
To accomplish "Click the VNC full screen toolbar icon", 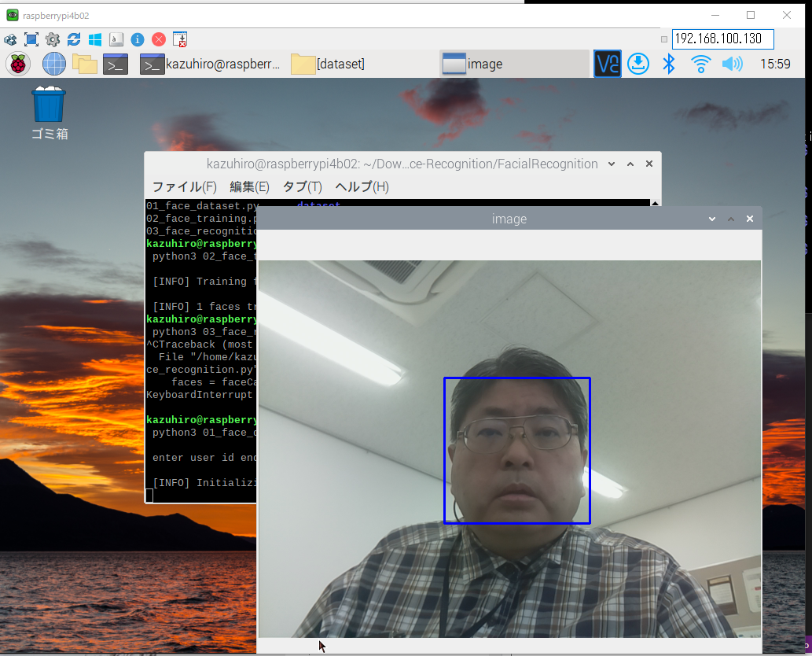I will click(x=31, y=39).
